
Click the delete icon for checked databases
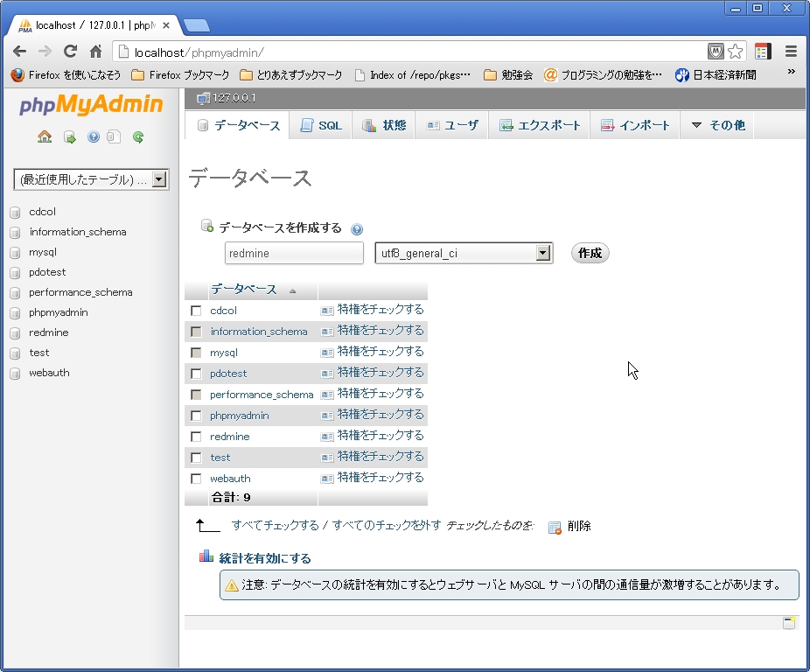[x=555, y=528]
